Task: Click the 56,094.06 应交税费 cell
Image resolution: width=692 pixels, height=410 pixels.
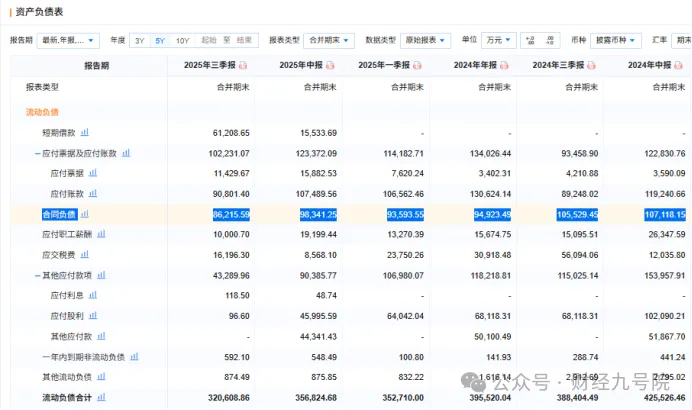Action: tap(579, 255)
